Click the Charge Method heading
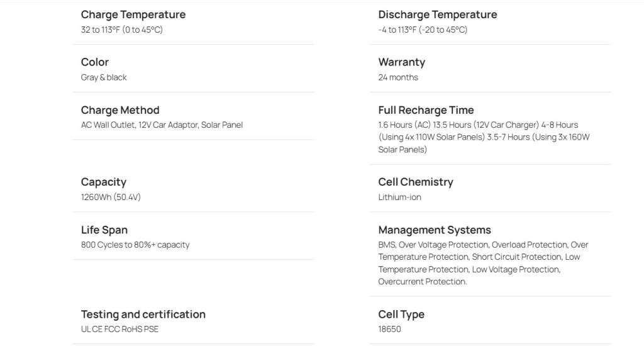Viewport: 644px width, 346px height. click(120, 110)
